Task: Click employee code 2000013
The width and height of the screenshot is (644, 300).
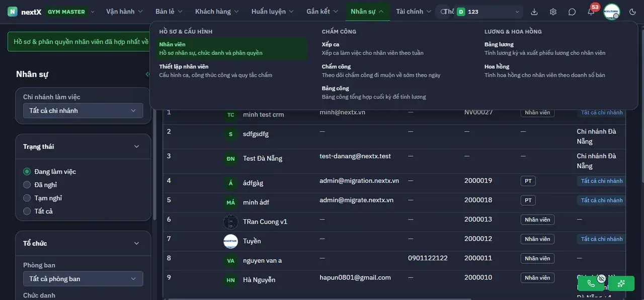Action: point(478,219)
